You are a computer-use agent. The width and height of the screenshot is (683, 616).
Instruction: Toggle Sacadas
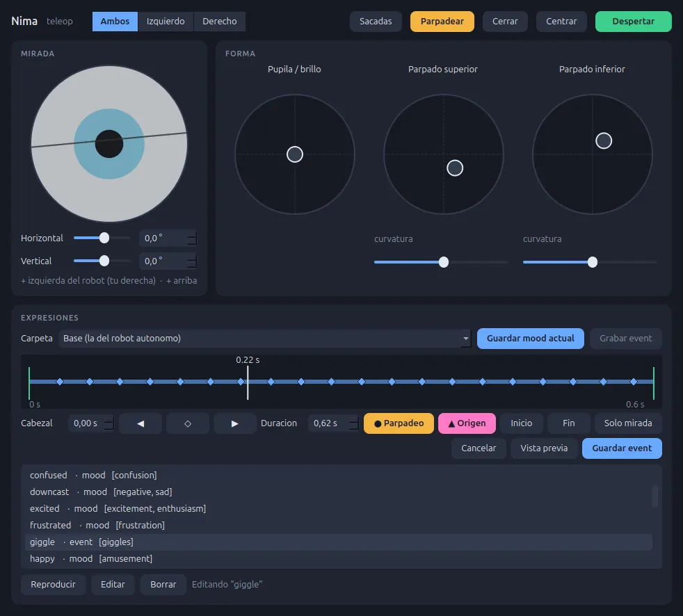point(376,22)
